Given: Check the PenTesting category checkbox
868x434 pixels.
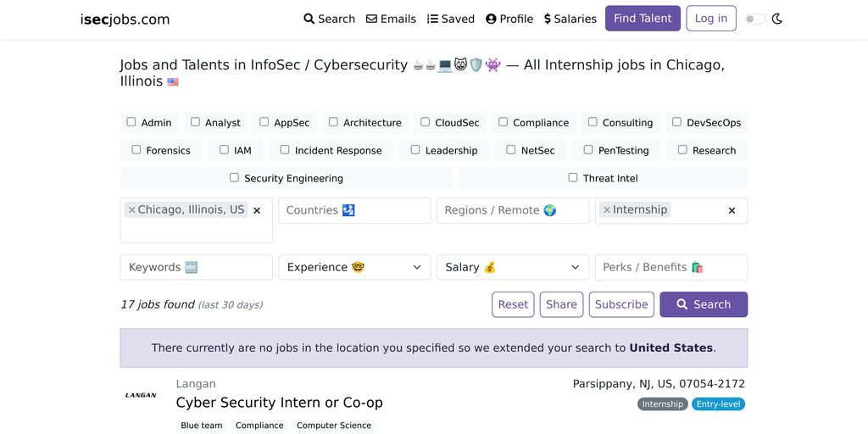Looking at the screenshot, I should 588,150.
